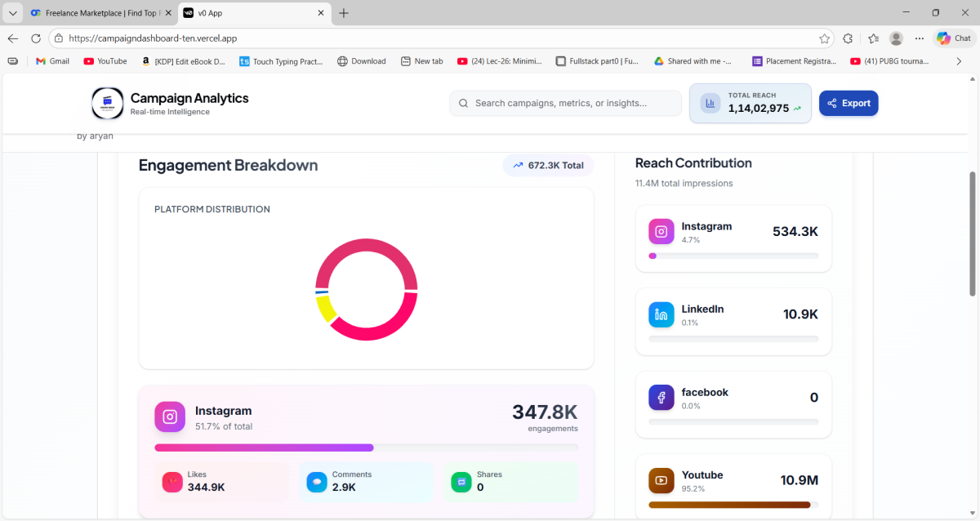Click the Instagram icon in Reach Contribution
980x521 pixels.
coord(661,232)
